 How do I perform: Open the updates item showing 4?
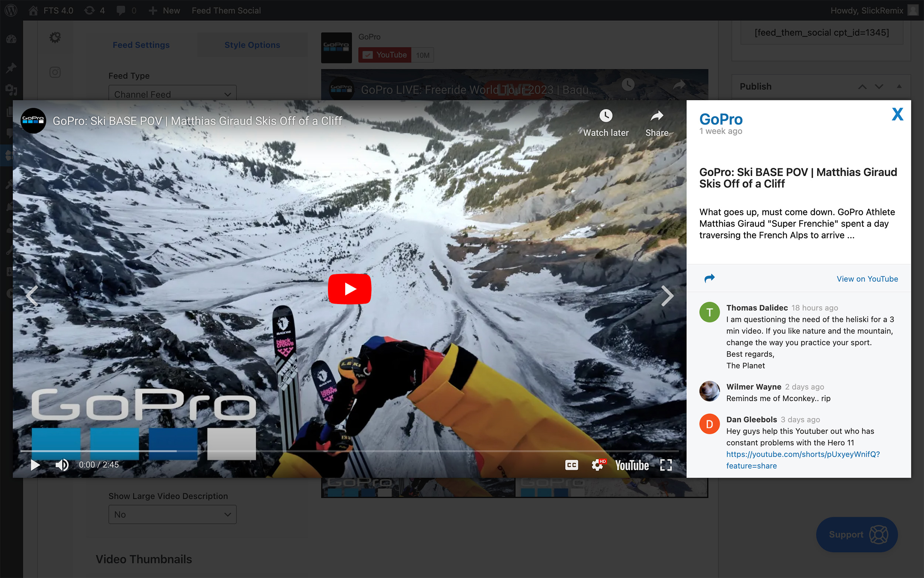[94, 10]
